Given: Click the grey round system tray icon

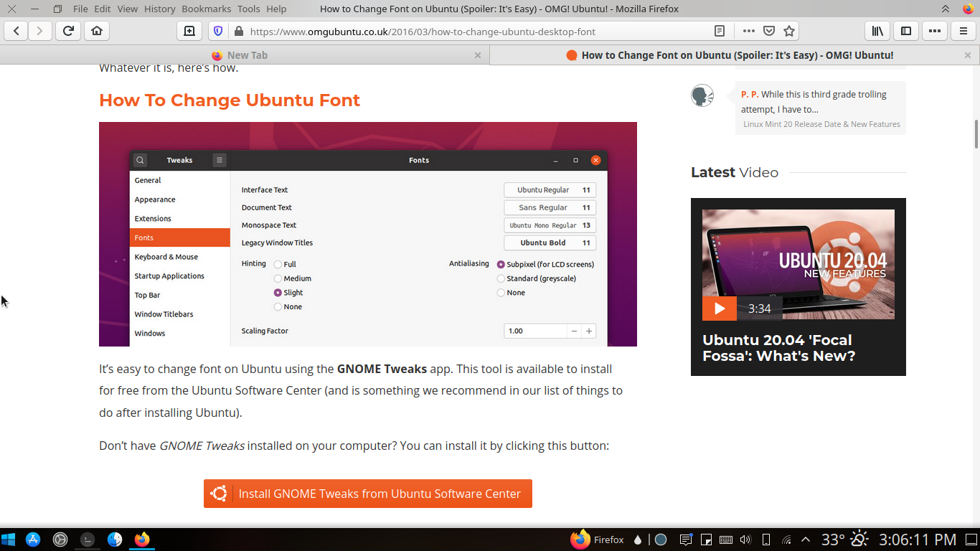Looking at the screenshot, I should coord(661,540).
